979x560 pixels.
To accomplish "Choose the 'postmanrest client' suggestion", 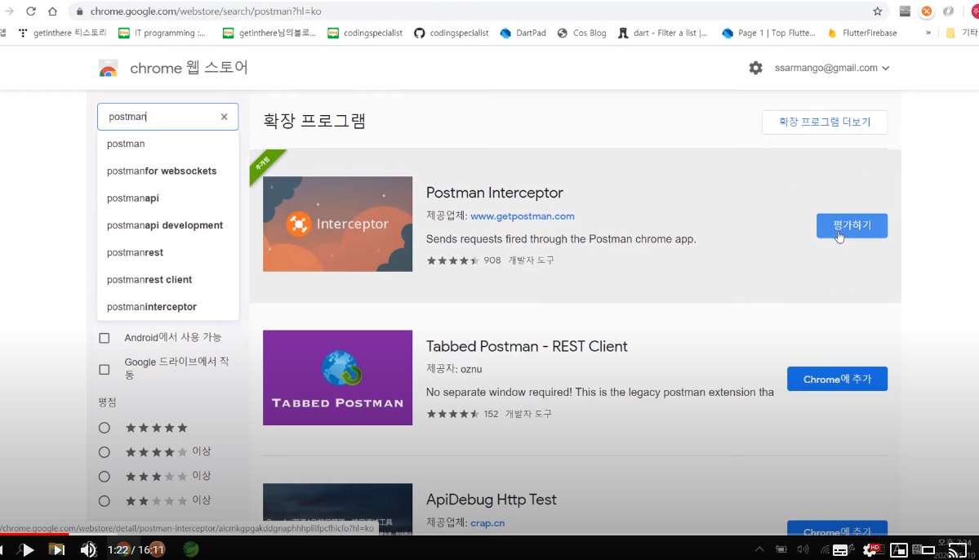I will coord(168,280).
